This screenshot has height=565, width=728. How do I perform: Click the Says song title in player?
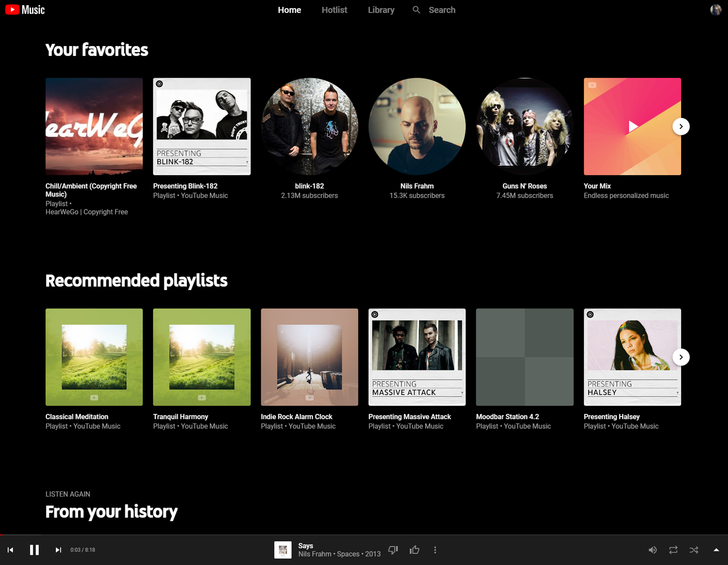point(305,546)
